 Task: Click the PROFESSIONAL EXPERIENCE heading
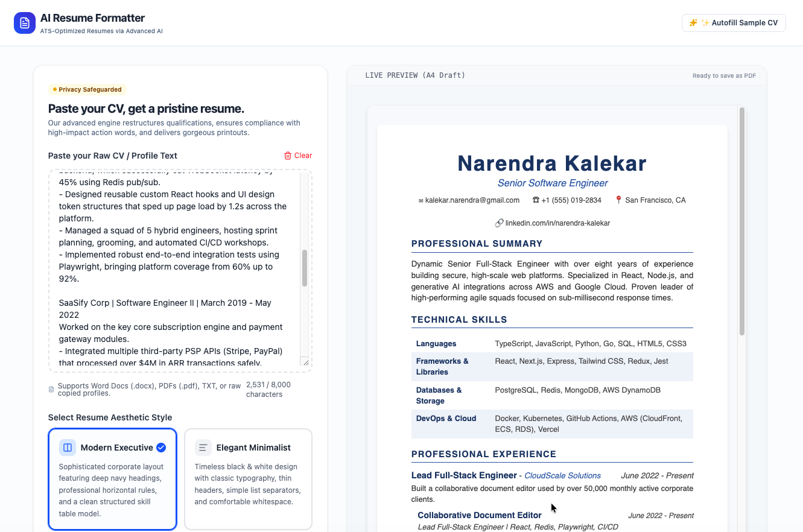[484, 454]
